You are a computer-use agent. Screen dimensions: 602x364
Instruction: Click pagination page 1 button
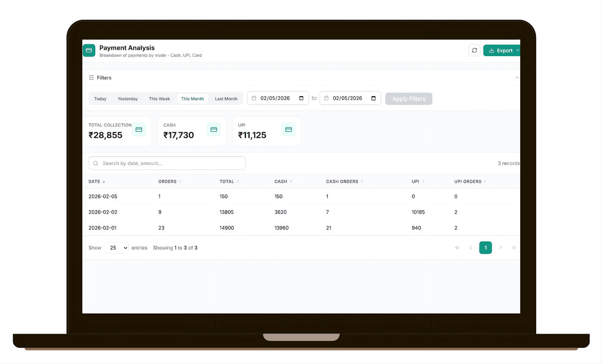tap(485, 247)
